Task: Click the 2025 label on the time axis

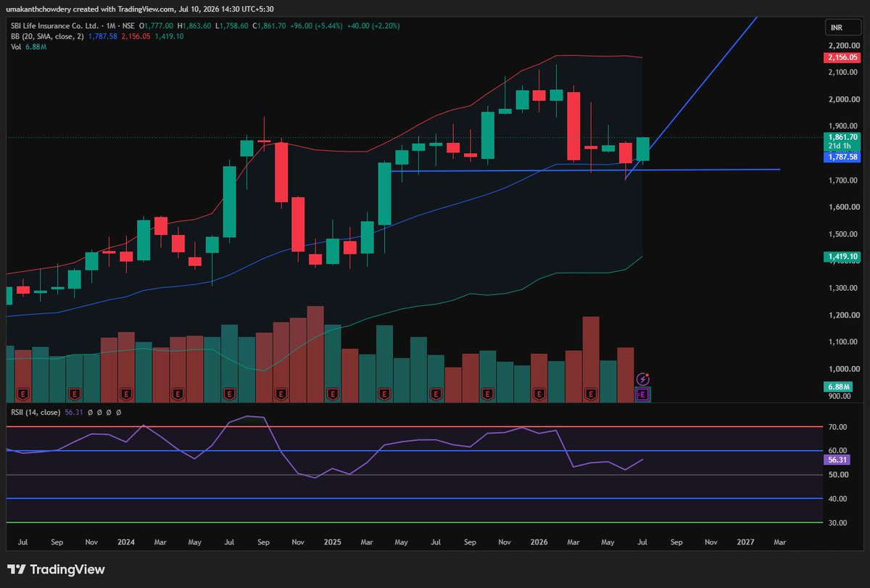Action: pyautogui.click(x=332, y=542)
